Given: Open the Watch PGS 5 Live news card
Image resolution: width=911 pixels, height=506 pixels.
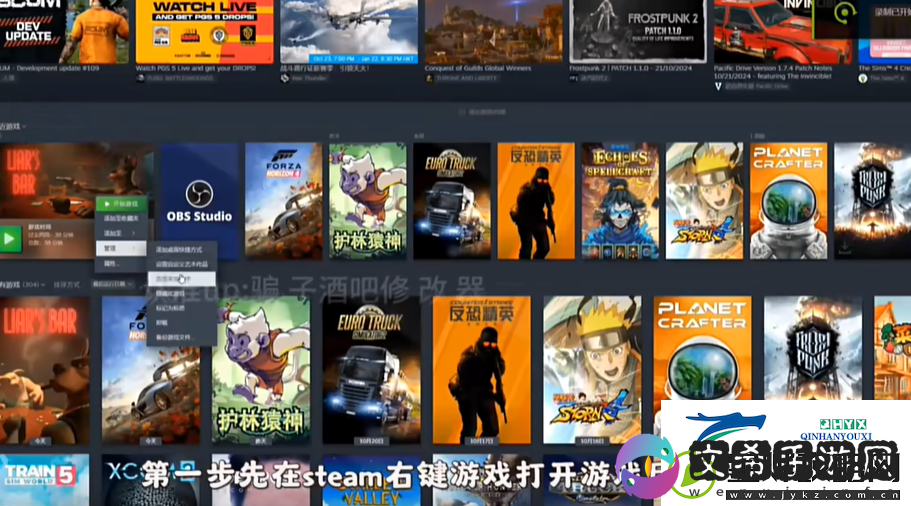Looking at the screenshot, I should [205, 31].
